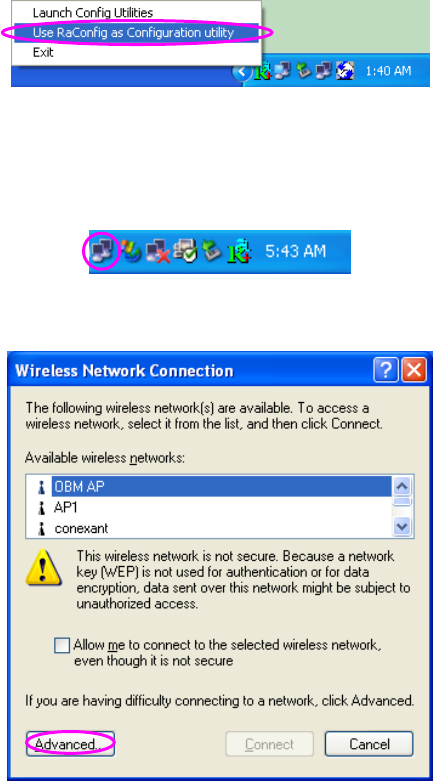This screenshot has height=781, width=433.
Task: Click RaConfig R icon beside 5:43 AM clock
Action: (239, 252)
